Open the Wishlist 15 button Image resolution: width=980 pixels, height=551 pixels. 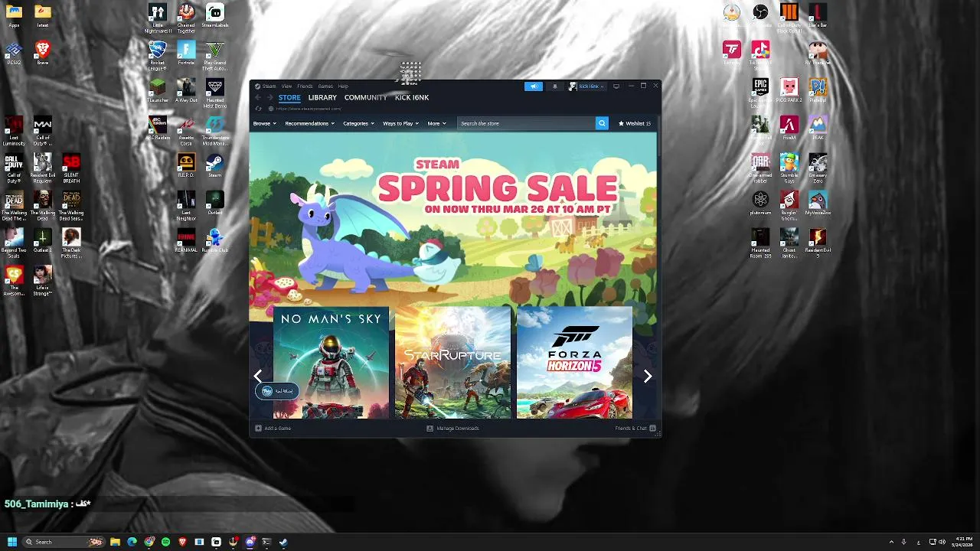[635, 123]
